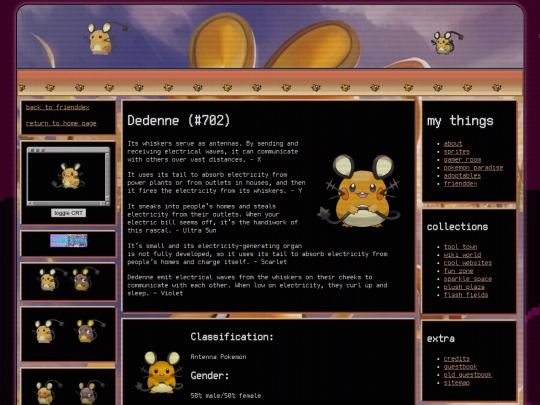
Task: Open the 'sparkle space' link
Action: click(468, 279)
